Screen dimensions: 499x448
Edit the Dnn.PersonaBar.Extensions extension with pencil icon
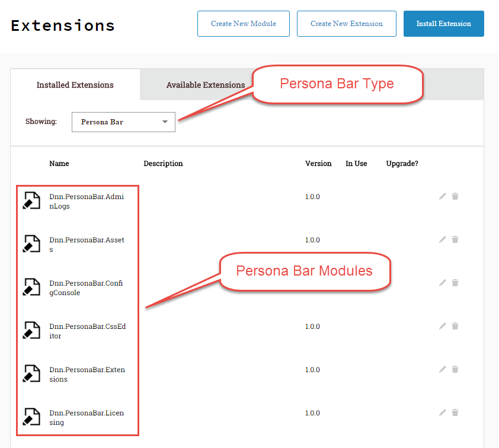click(x=442, y=369)
